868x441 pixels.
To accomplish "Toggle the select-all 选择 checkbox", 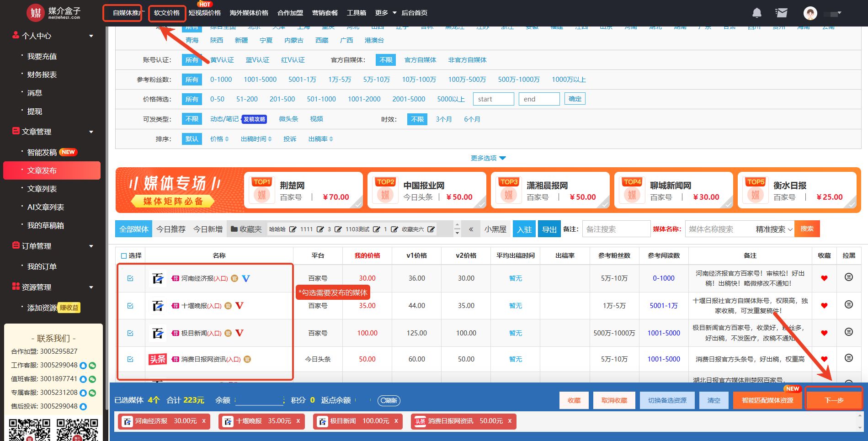I will 124,256.
